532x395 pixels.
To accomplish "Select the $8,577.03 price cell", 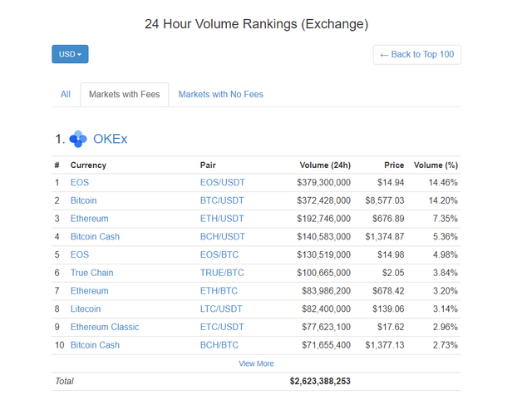I will tap(385, 200).
